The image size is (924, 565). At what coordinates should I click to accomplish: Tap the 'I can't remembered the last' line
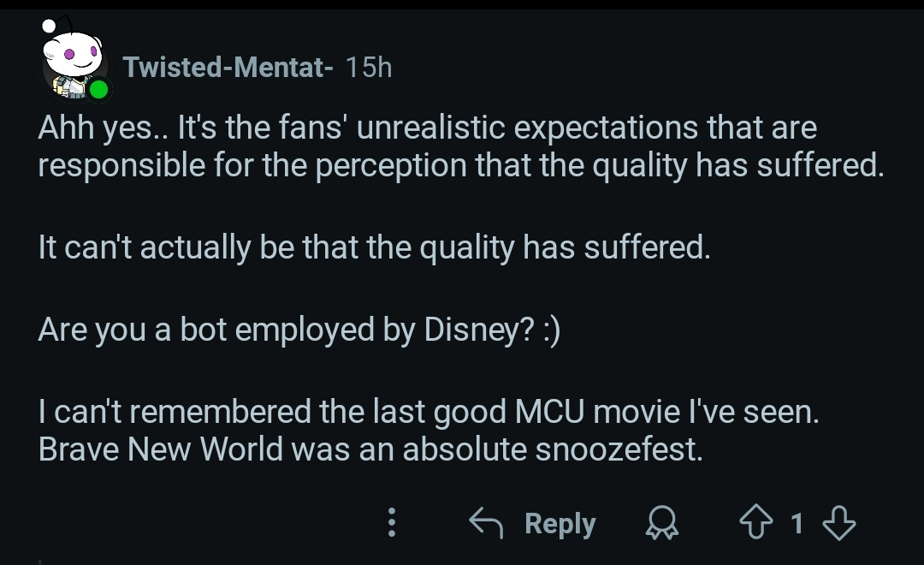[x=429, y=413]
